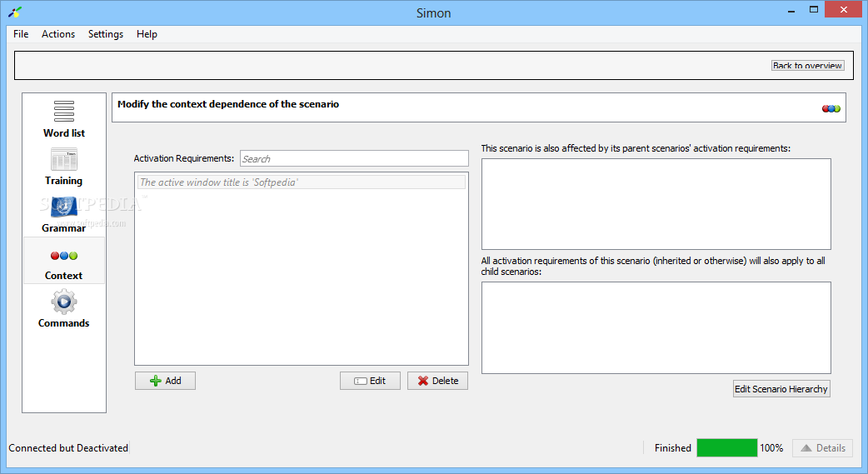Screen dimensions: 868x474
Task: Click the 'Finished' status label
Action: pyautogui.click(x=672, y=448)
